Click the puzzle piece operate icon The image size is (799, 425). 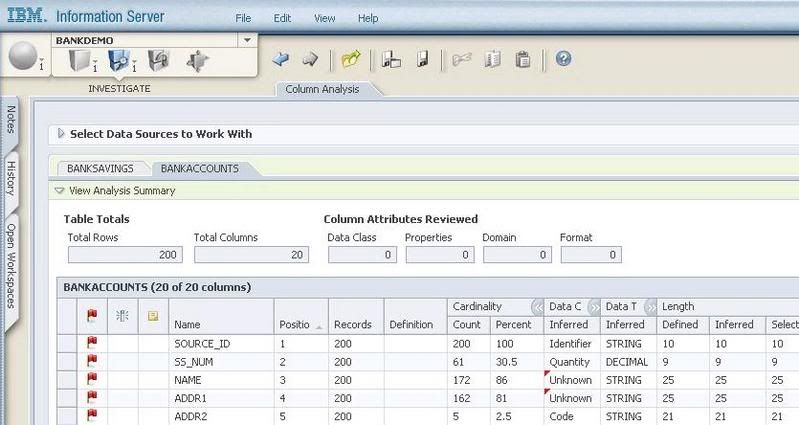point(198,61)
